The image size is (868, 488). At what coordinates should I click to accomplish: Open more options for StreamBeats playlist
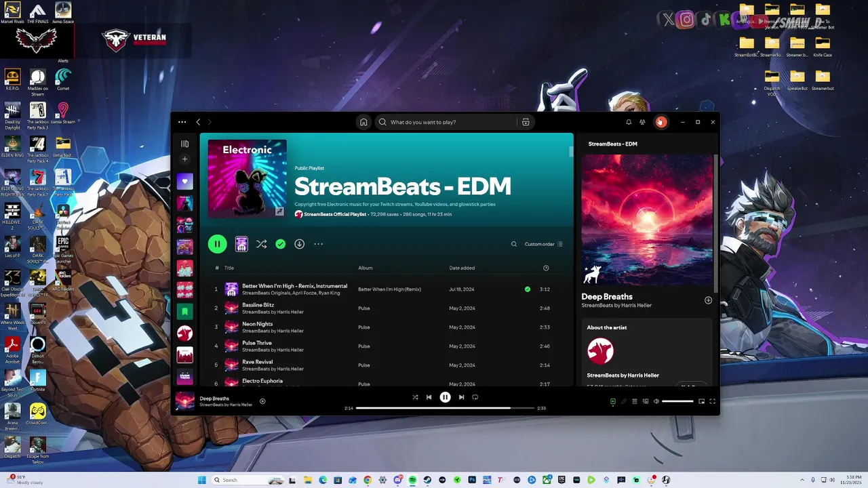(x=318, y=244)
